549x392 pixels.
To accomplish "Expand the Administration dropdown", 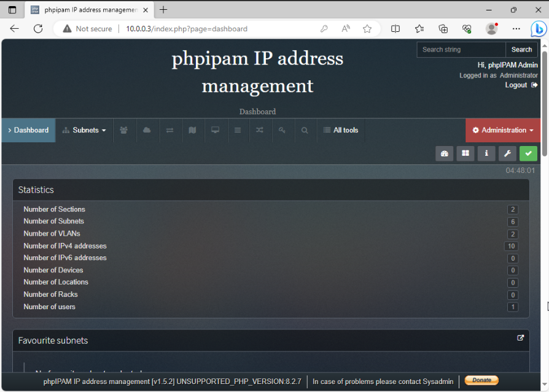I will (x=503, y=130).
